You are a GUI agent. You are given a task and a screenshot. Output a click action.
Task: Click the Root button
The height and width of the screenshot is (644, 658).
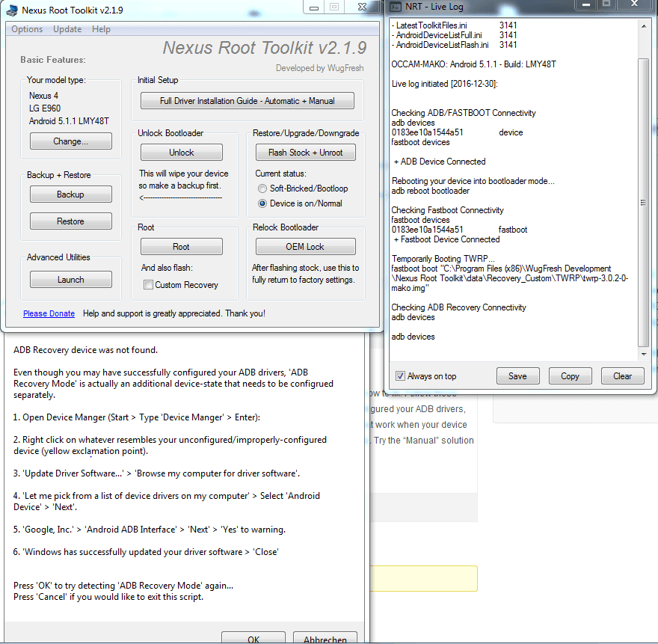tap(181, 246)
